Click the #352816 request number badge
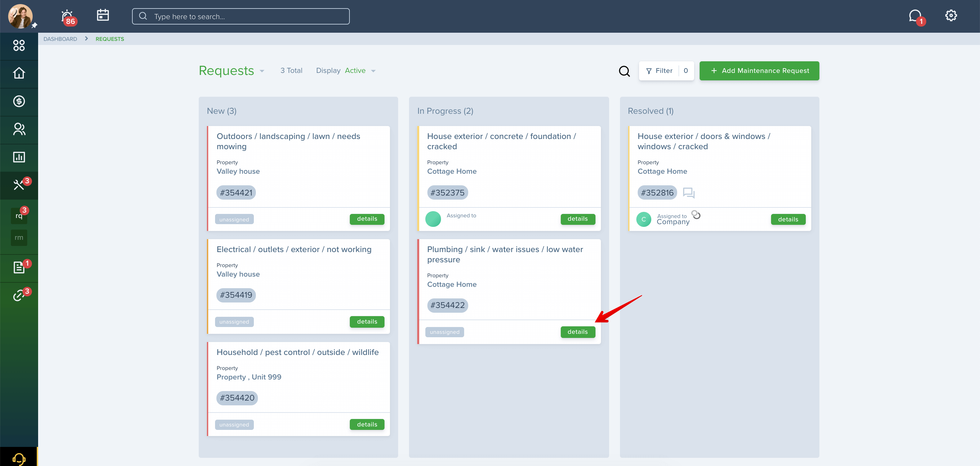The height and width of the screenshot is (466, 980). click(x=657, y=193)
